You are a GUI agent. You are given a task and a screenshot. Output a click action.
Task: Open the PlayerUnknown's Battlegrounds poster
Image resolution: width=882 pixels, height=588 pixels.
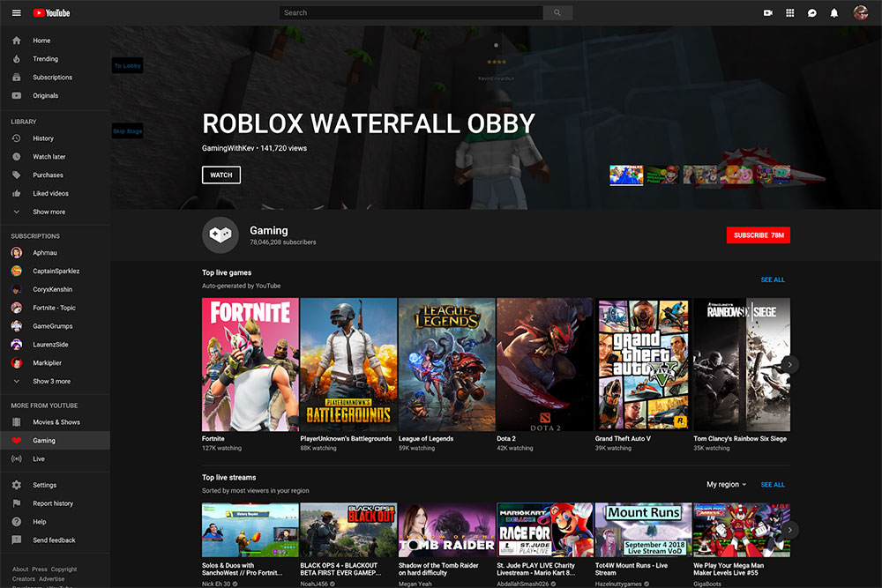coord(348,364)
